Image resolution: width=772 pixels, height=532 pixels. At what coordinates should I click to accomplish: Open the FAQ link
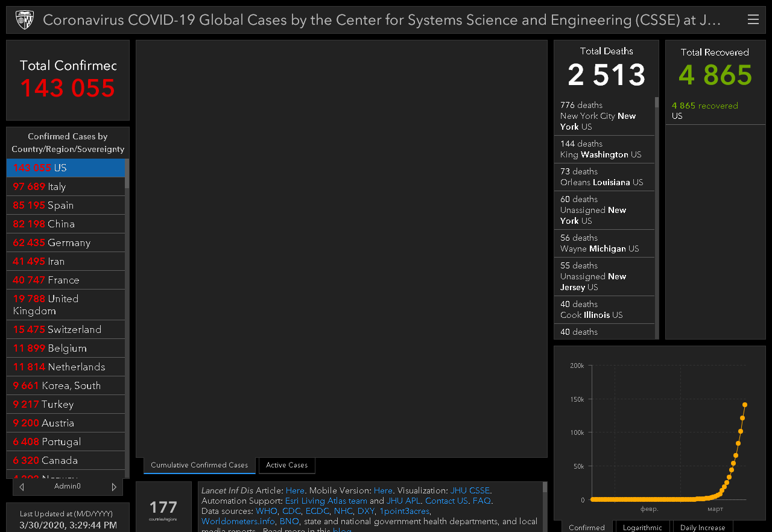482,501
